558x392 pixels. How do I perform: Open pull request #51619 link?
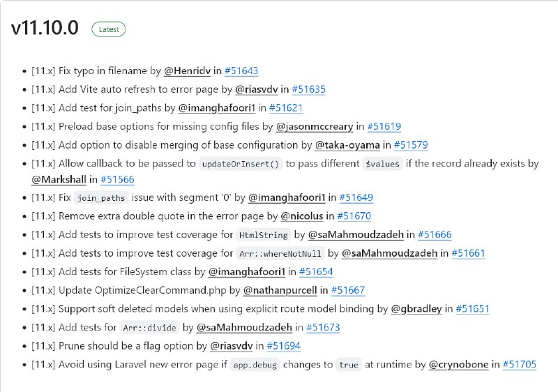coord(384,126)
